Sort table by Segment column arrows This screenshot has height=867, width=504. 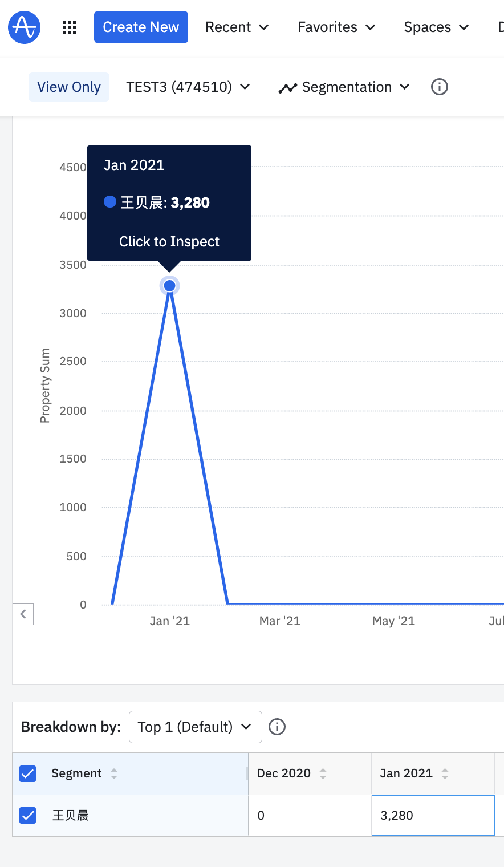click(114, 773)
